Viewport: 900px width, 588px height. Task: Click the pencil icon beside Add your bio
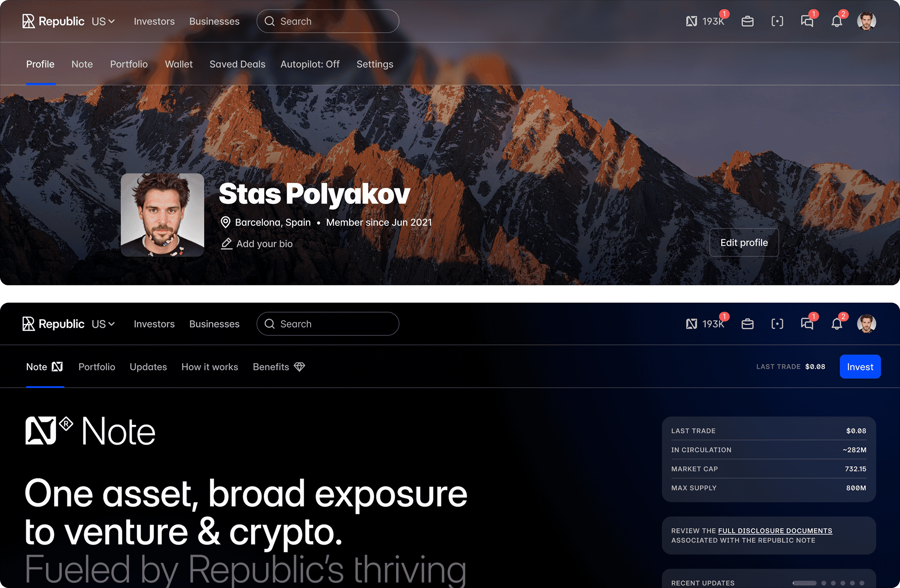[226, 244]
